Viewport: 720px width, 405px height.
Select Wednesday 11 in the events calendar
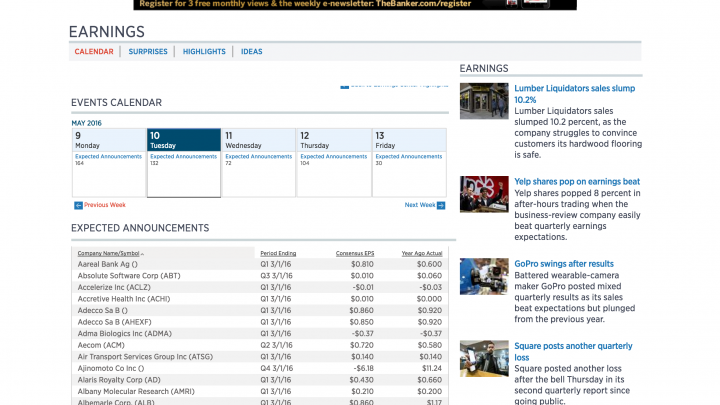259,140
